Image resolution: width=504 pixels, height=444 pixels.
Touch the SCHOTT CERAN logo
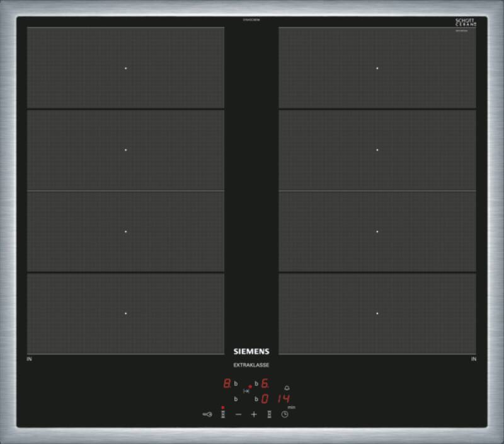(466, 22)
